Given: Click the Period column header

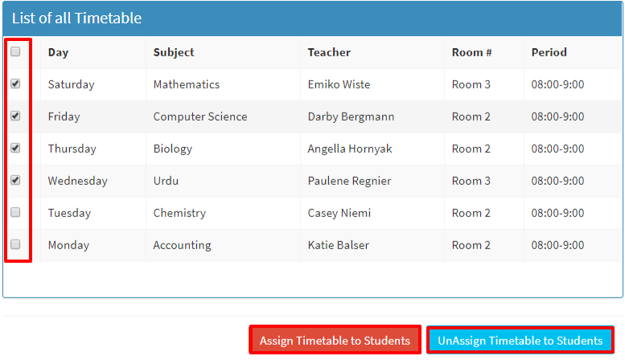Looking at the screenshot, I should [549, 52].
